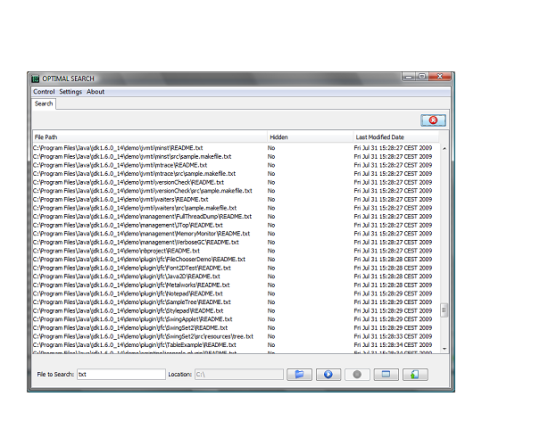Select row MemoryMonitor\README.txt
Screen dimensions: 540x438
[x=236, y=234]
